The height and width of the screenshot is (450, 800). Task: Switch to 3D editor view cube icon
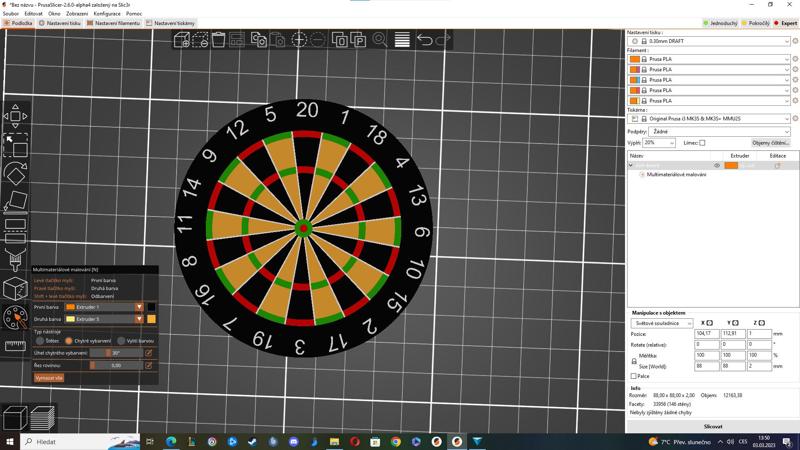coord(15,418)
